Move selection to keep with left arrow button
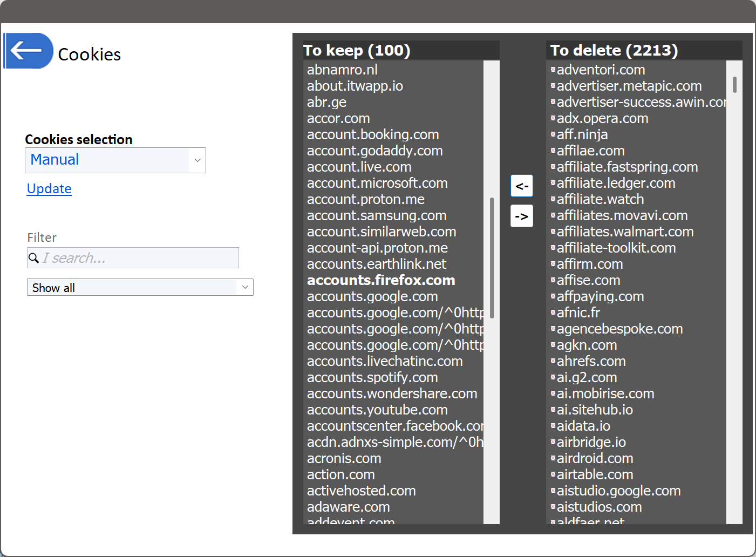This screenshot has width=756, height=557. (521, 186)
